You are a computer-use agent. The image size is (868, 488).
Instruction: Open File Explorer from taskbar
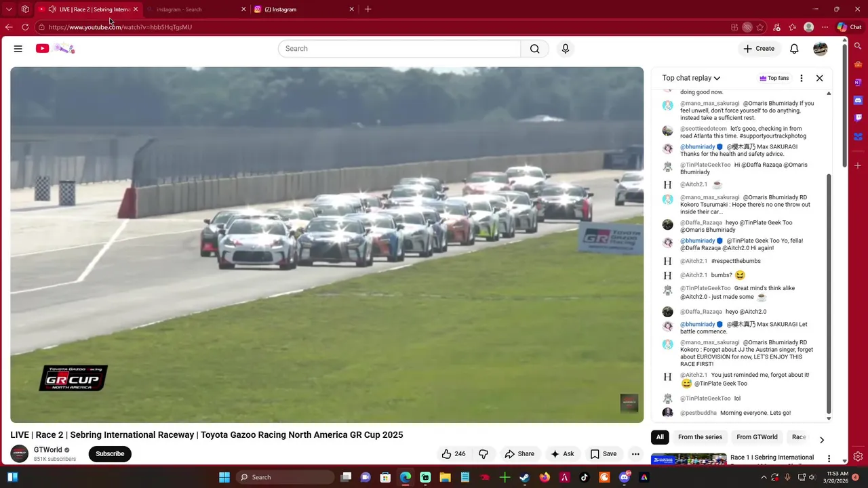[x=445, y=477]
